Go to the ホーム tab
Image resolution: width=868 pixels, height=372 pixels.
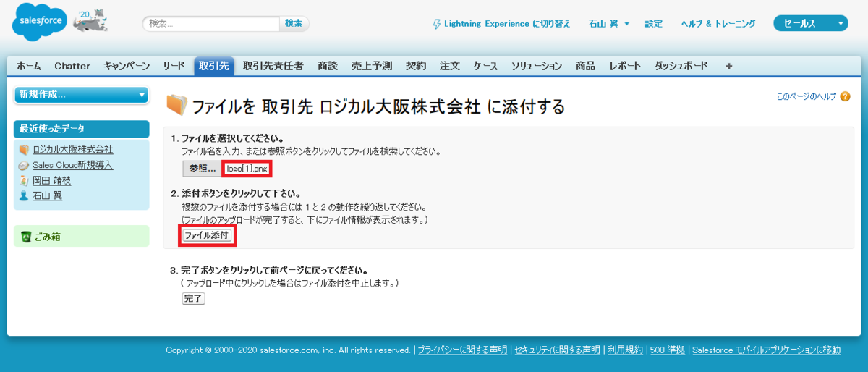click(x=29, y=66)
